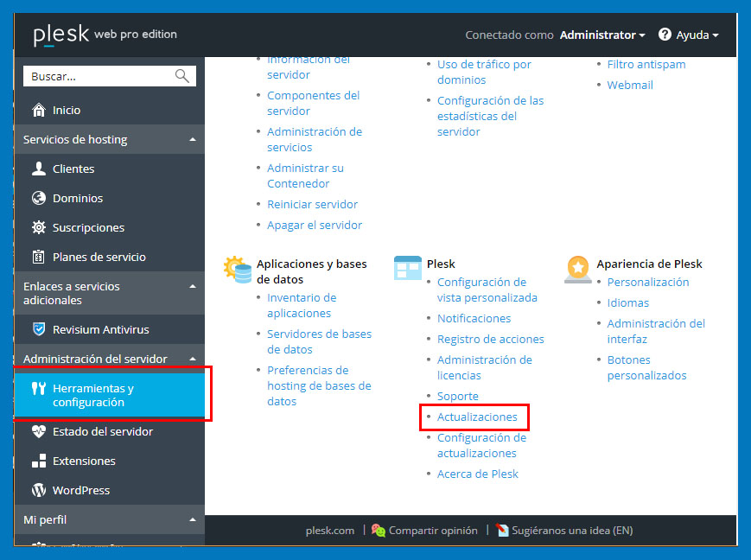The width and height of the screenshot is (751, 560).
Task: Open Configuración de vista personalizada link
Action: tap(487, 290)
